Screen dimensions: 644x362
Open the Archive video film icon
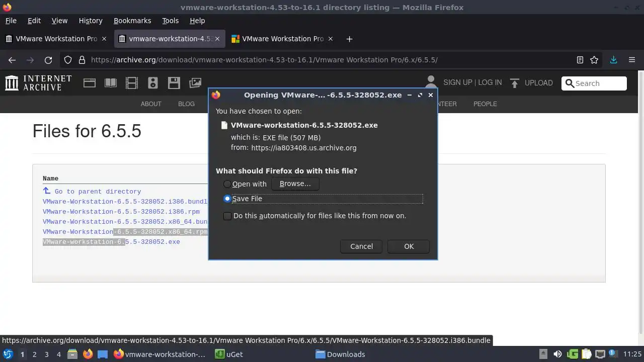tap(132, 83)
